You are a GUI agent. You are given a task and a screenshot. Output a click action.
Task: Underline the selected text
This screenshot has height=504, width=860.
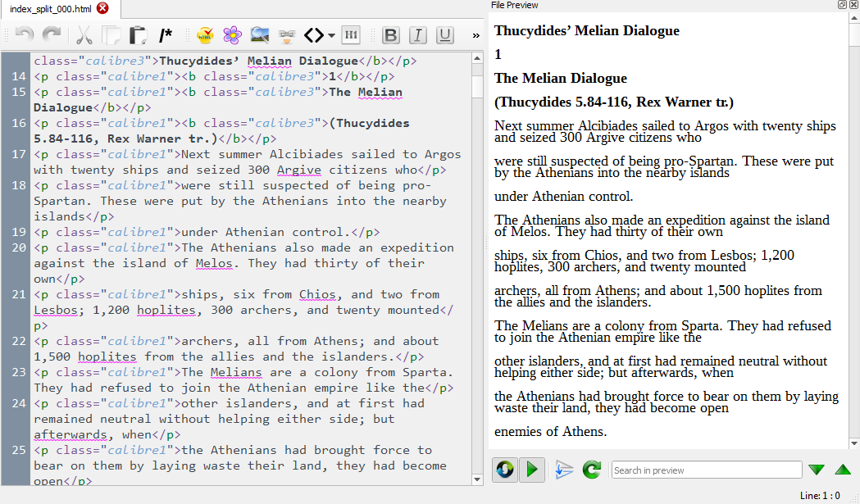[x=445, y=35]
